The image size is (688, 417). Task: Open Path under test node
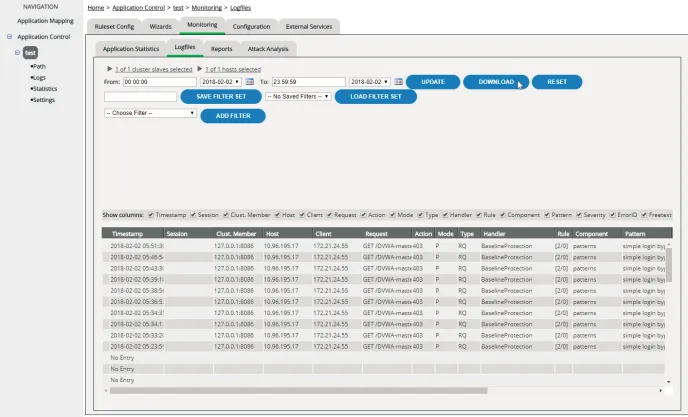[39, 66]
